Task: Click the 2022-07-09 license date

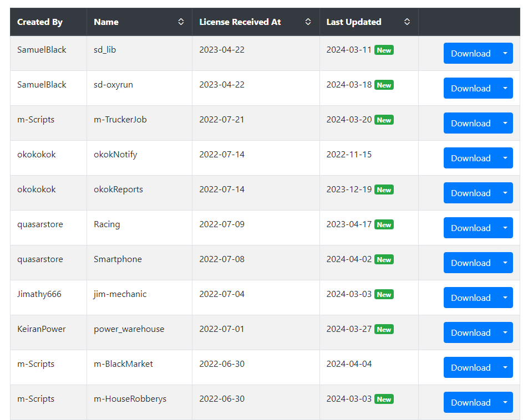Action: click(222, 224)
